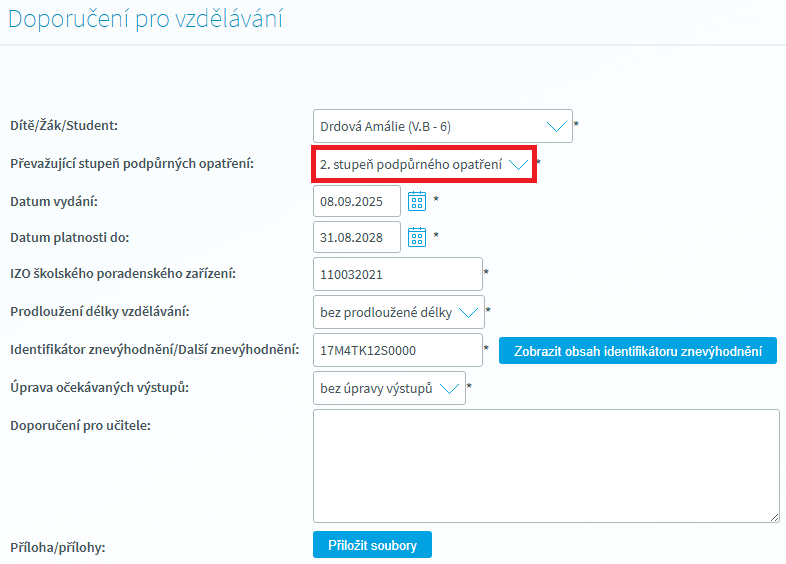Click the Přiložit soubory button
This screenshot has height=564, width=786.
tap(372, 545)
